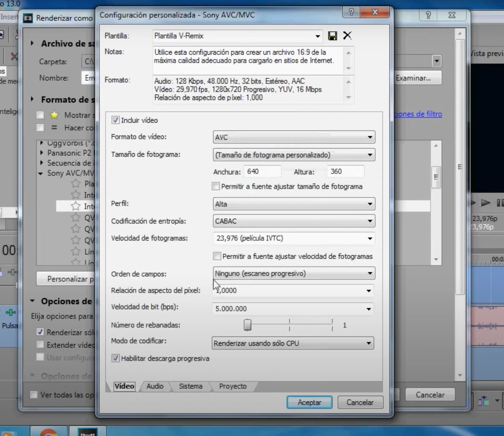504x436 pixels.
Task: Open the Sistema tab
Action: (190, 386)
